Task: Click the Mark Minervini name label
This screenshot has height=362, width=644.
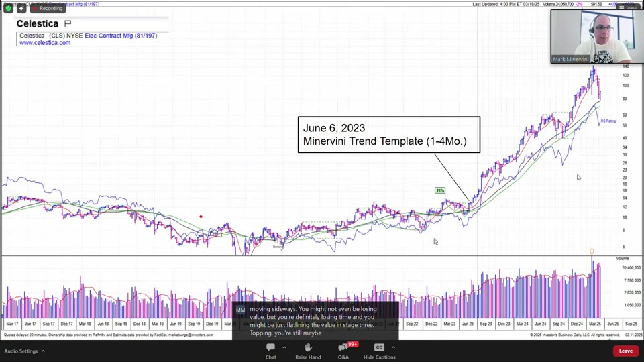Action: point(570,59)
